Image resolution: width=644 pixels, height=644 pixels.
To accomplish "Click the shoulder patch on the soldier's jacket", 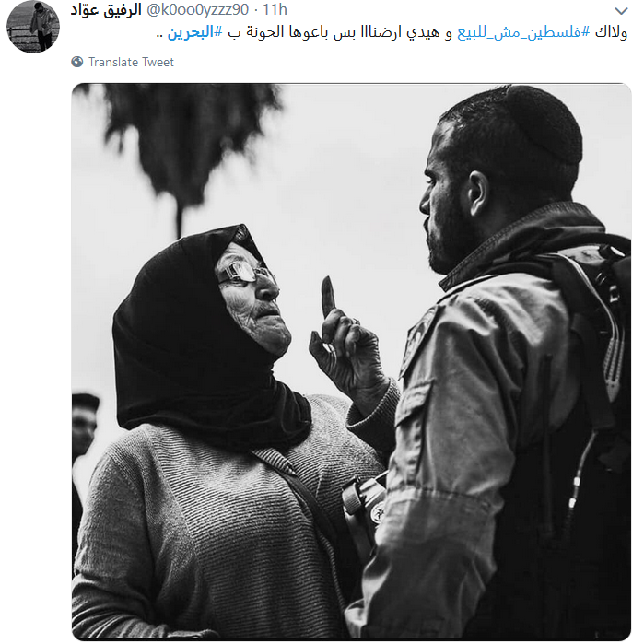I will coord(416,341).
